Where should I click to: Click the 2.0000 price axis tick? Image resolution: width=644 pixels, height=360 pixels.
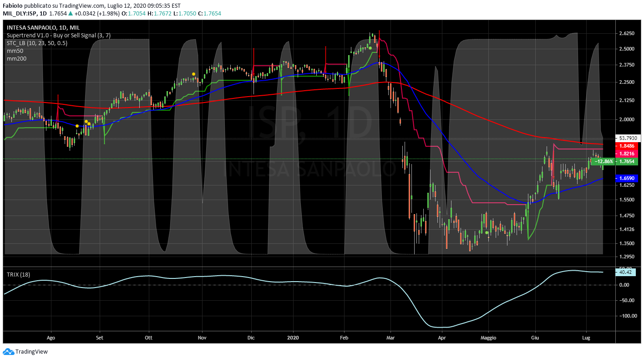coord(628,119)
